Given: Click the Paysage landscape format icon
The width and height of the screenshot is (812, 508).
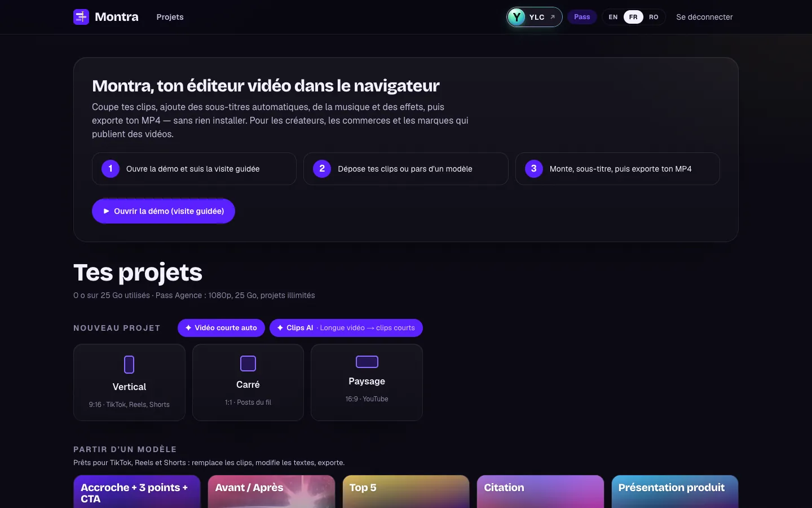Looking at the screenshot, I should (x=367, y=362).
